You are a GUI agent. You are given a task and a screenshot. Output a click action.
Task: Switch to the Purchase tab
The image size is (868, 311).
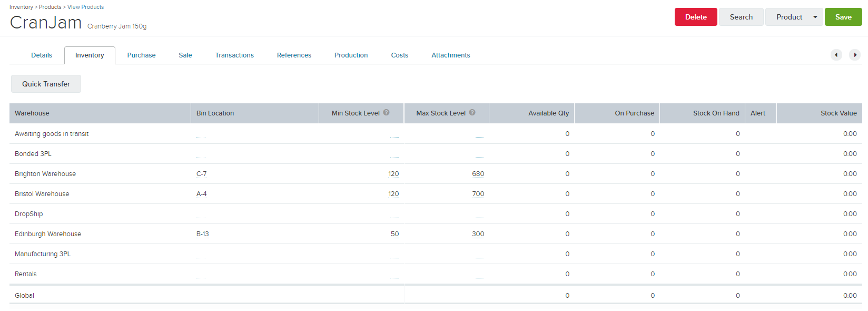coord(141,55)
